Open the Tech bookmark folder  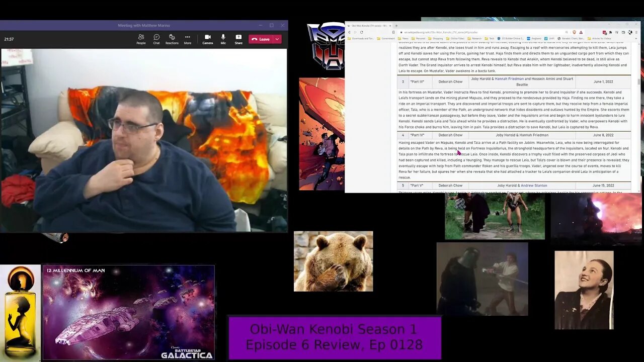tap(490, 38)
